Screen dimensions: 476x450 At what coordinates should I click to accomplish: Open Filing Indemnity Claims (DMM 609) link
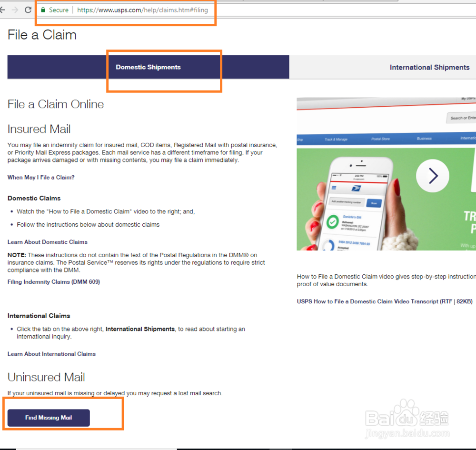[54, 282]
